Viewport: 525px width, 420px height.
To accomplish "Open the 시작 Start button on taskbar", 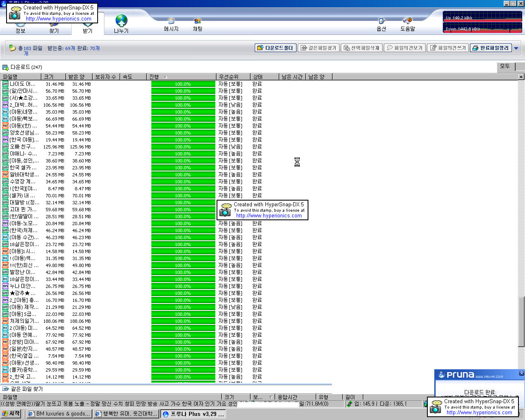I will point(11,413).
